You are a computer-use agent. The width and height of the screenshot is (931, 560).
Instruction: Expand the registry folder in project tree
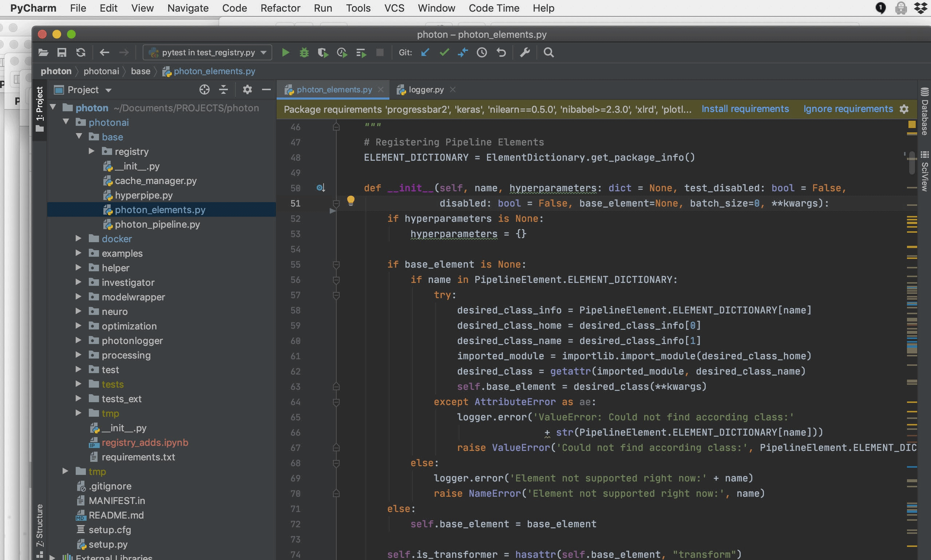[91, 151]
